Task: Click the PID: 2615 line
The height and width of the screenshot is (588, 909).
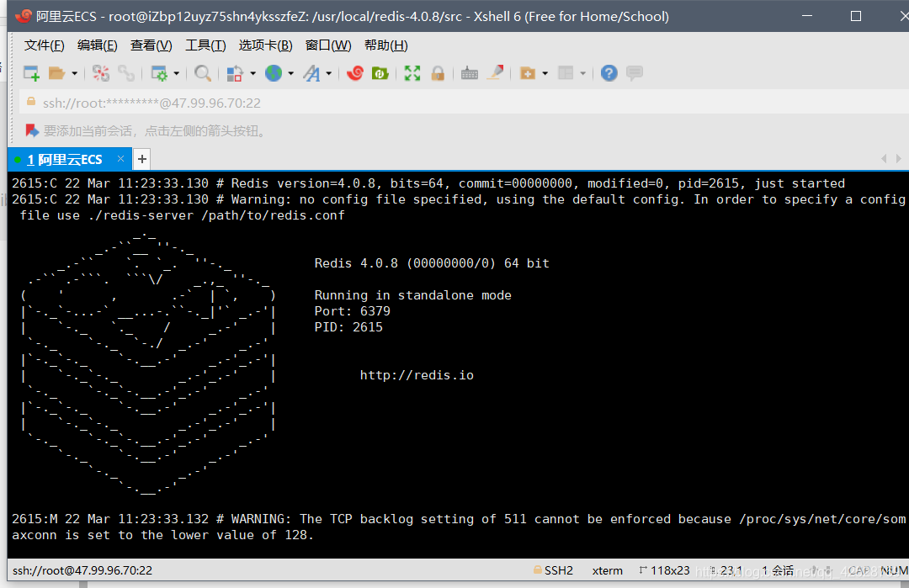Action: coord(348,327)
